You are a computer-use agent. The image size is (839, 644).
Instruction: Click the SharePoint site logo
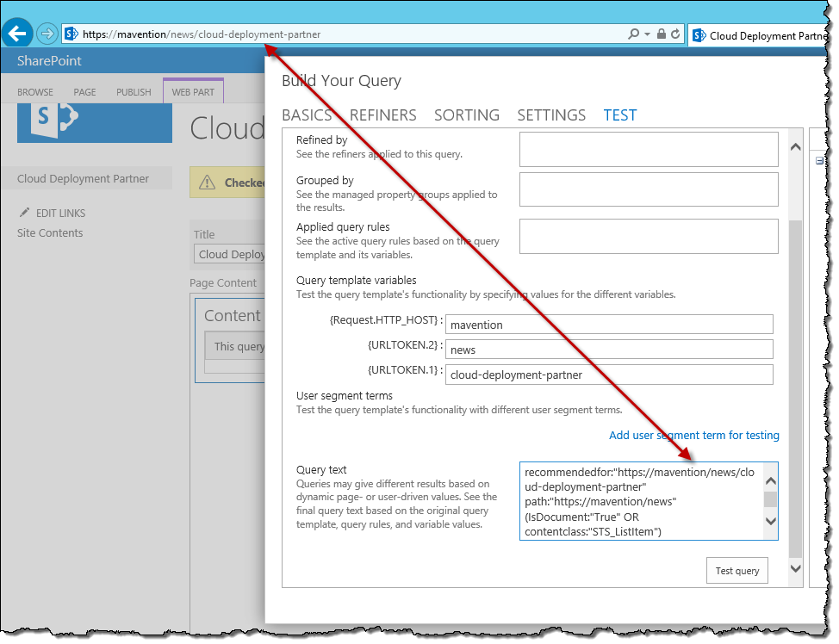95,123
